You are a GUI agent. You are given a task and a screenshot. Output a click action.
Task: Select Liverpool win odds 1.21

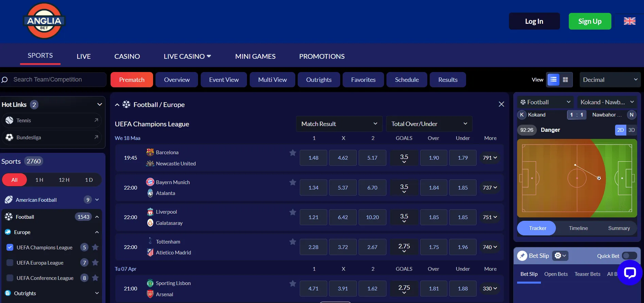[x=313, y=217]
